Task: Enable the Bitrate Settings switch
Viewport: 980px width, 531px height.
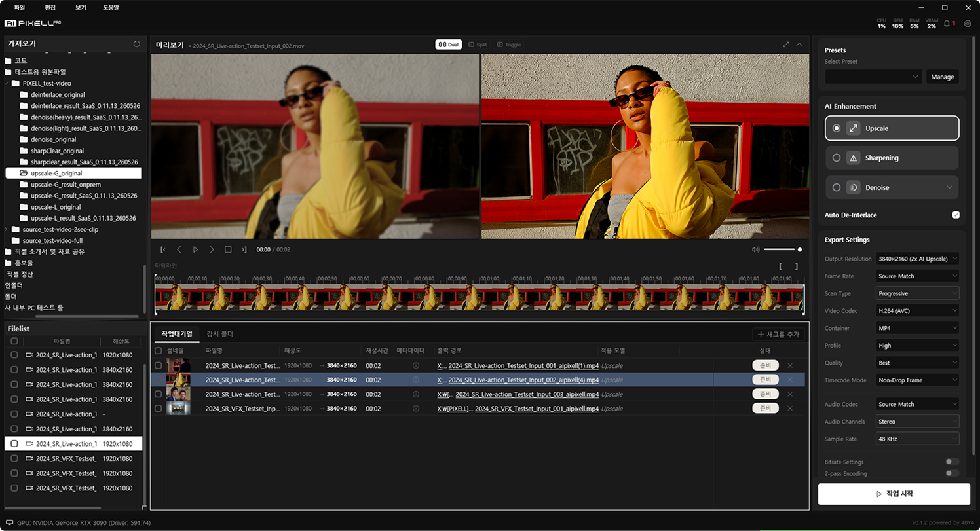Action: click(x=952, y=462)
